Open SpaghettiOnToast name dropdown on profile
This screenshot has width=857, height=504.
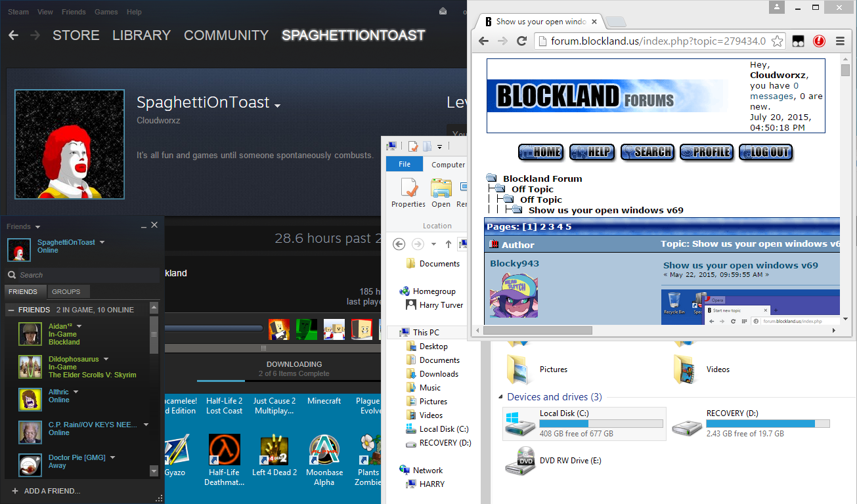278,105
